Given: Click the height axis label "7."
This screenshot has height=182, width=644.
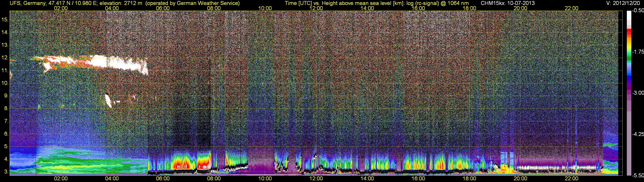Looking at the screenshot, I should click(x=6, y=121).
